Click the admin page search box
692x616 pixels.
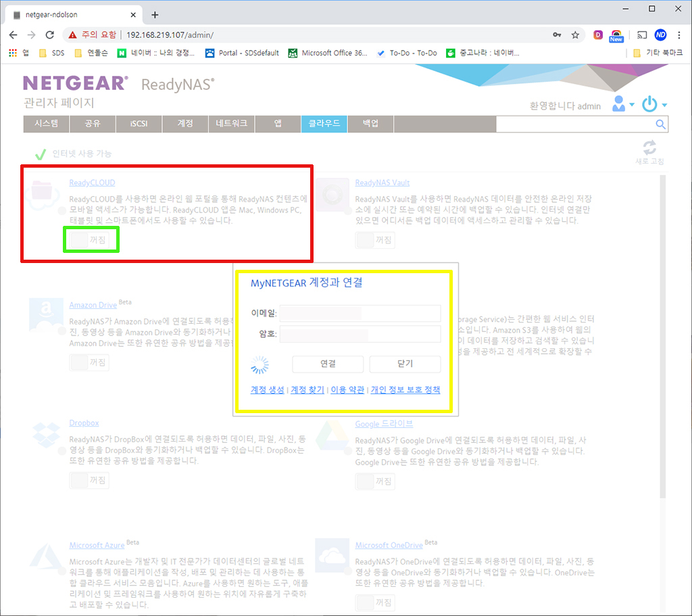tap(575, 124)
